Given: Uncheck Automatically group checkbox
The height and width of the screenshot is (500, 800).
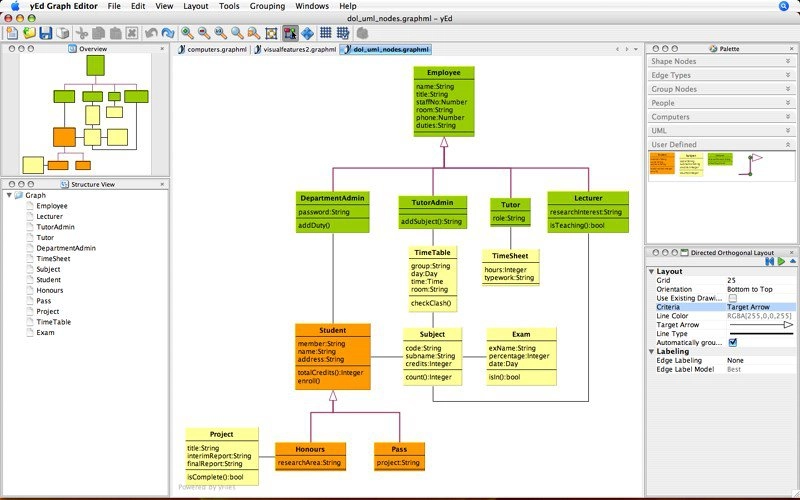Looking at the screenshot, I should pyautogui.click(x=733, y=342).
